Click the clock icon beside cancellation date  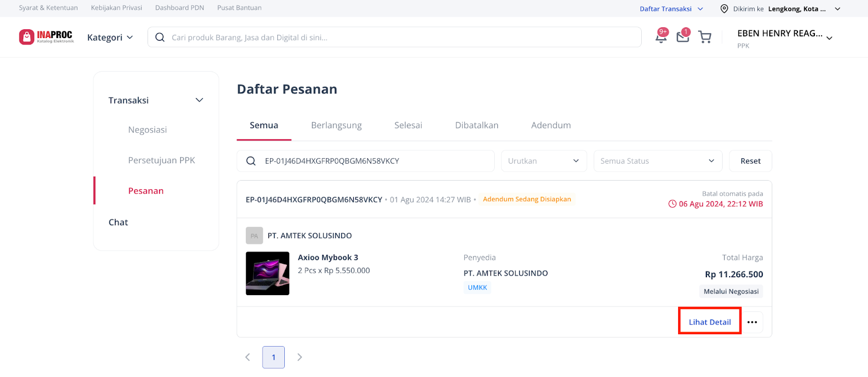click(672, 204)
